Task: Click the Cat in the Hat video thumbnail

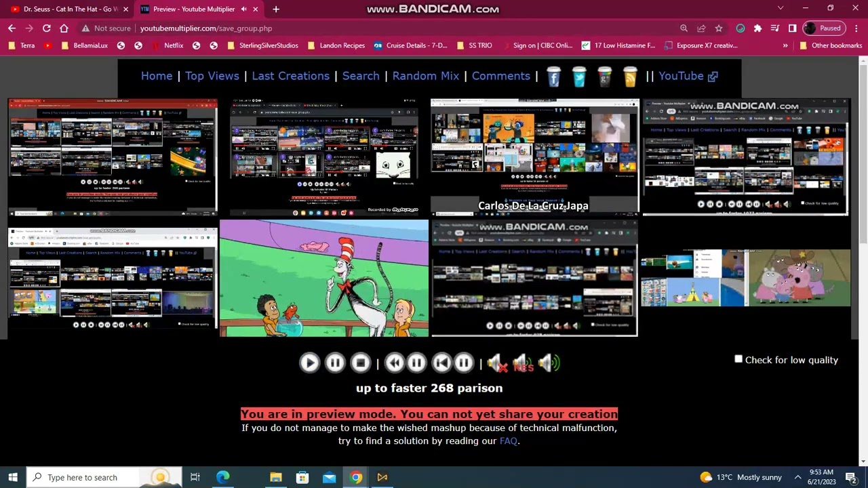Action: point(324,278)
